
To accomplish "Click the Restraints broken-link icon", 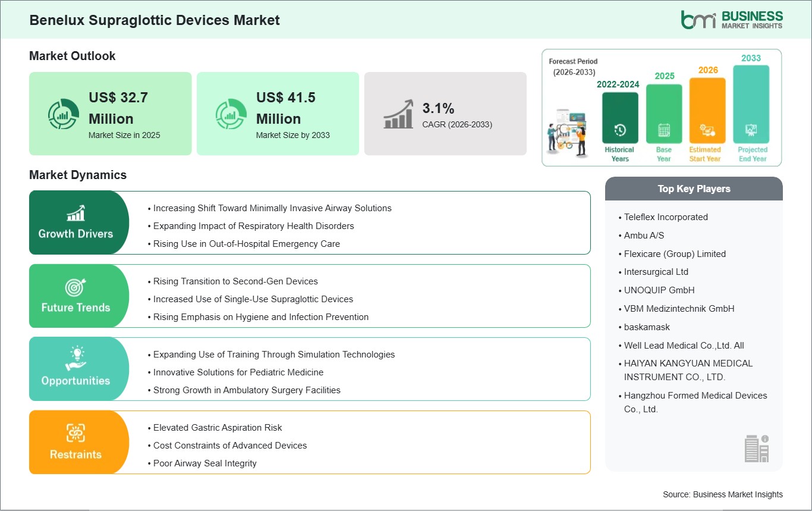I will point(75,432).
